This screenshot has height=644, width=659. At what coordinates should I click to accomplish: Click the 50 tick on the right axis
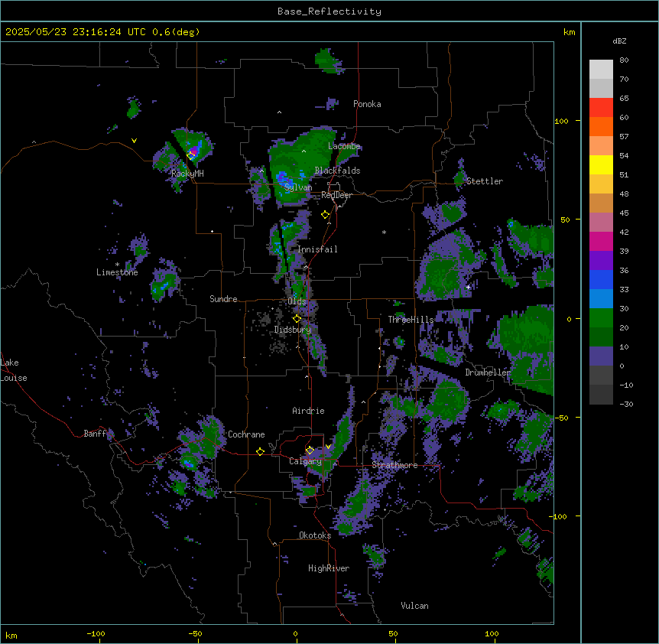(565, 220)
